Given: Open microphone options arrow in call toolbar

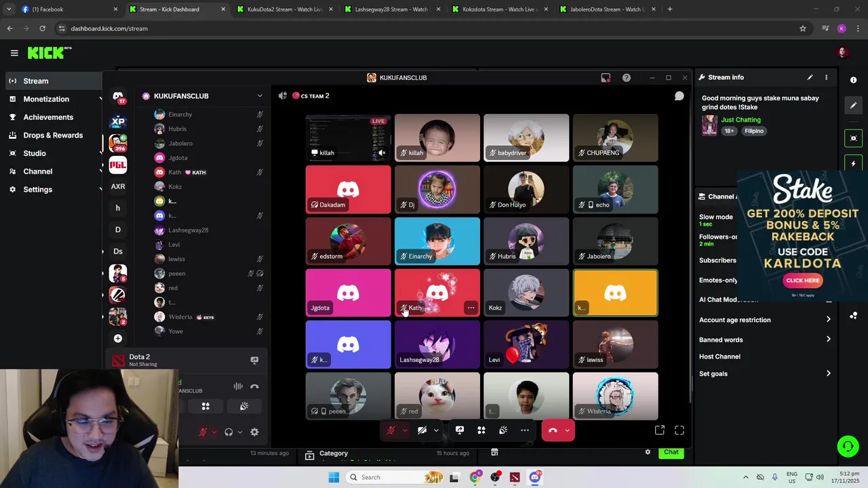Looking at the screenshot, I should [405, 430].
